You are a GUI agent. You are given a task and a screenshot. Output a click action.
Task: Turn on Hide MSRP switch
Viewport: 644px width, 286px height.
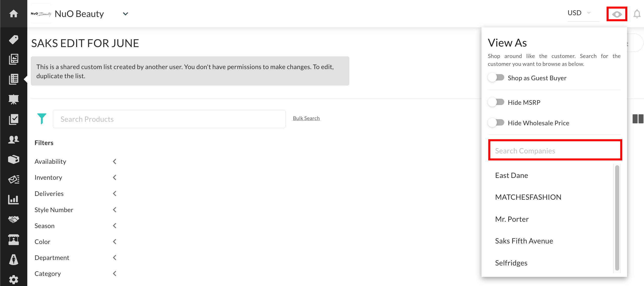tap(496, 102)
